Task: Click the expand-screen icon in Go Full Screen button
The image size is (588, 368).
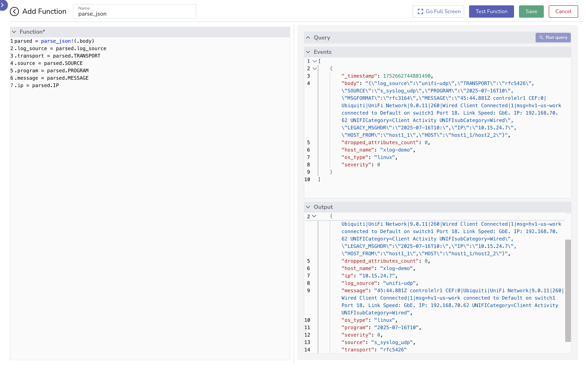Action: pyautogui.click(x=420, y=11)
